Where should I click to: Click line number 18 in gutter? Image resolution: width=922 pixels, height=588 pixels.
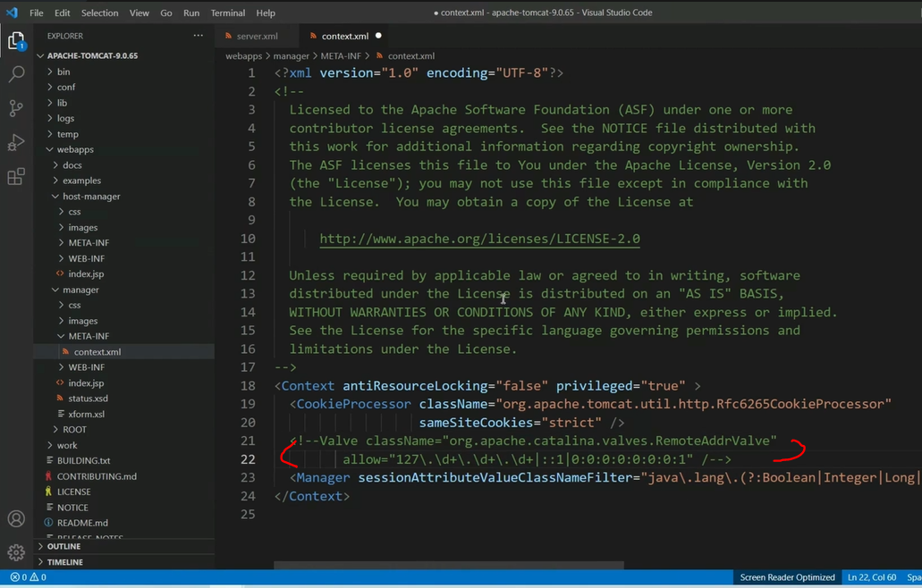coord(248,386)
